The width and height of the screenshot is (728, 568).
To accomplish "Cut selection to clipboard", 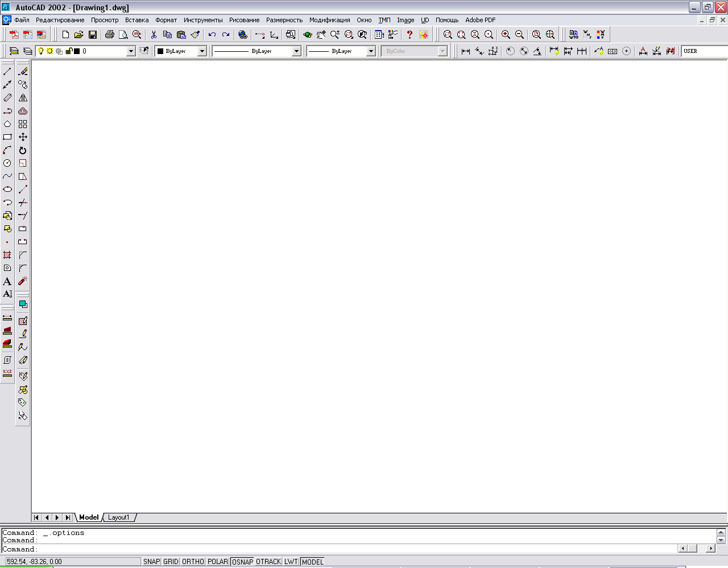I will pyautogui.click(x=154, y=35).
